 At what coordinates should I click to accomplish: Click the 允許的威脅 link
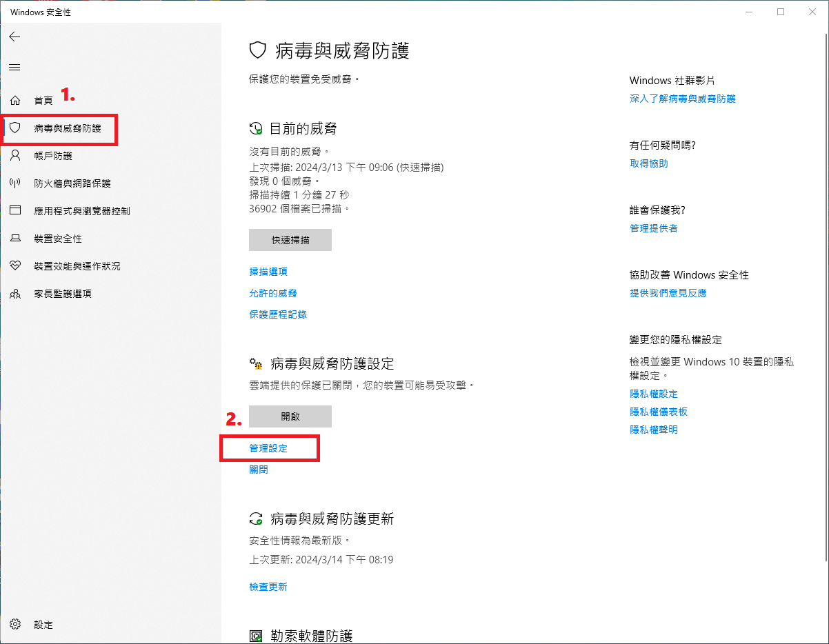tap(273, 293)
